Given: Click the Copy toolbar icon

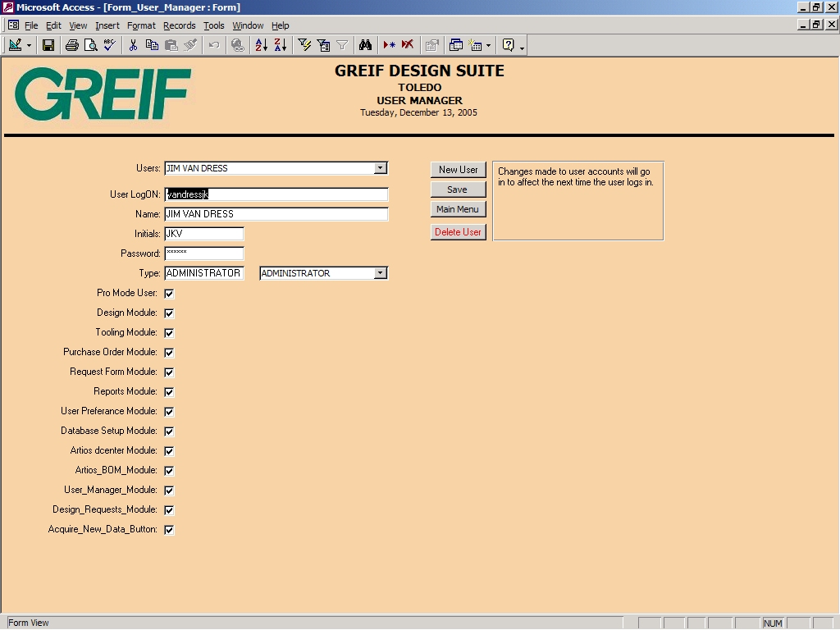Looking at the screenshot, I should pyautogui.click(x=152, y=46).
